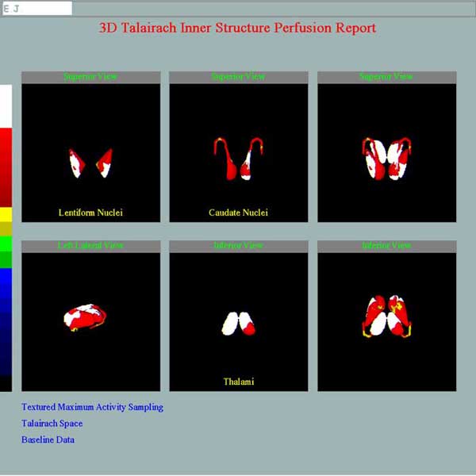Select the "Left Lateral View" panel header

click(x=90, y=246)
